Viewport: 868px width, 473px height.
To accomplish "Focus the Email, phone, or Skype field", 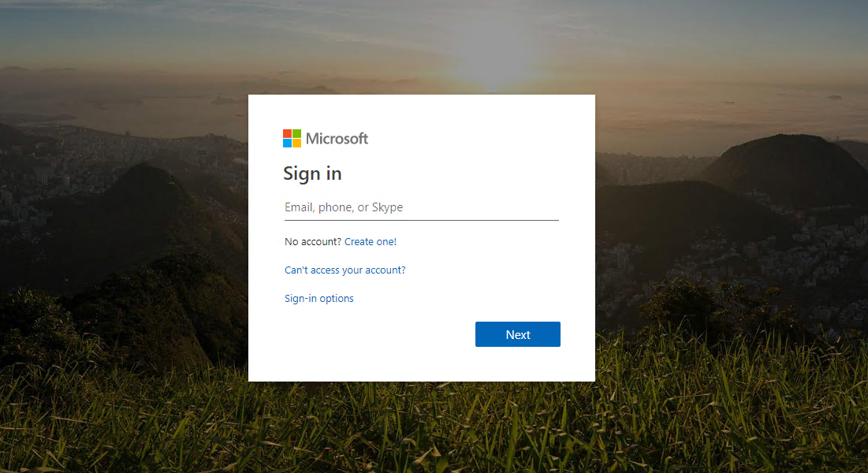I will [421, 207].
